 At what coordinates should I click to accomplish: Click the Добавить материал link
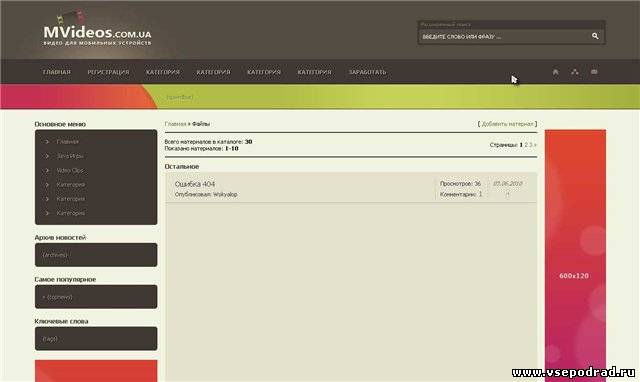point(507,124)
